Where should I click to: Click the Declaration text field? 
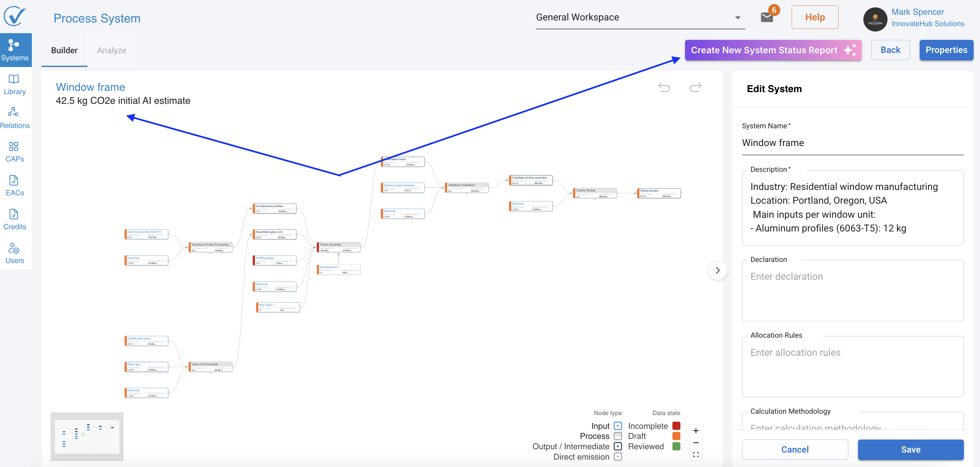[x=852, y=291]
